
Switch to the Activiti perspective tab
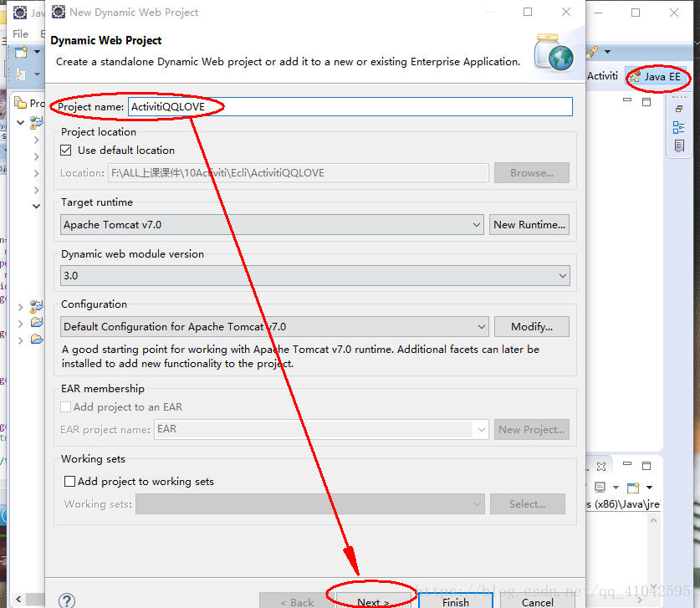(x=602, y=75)
